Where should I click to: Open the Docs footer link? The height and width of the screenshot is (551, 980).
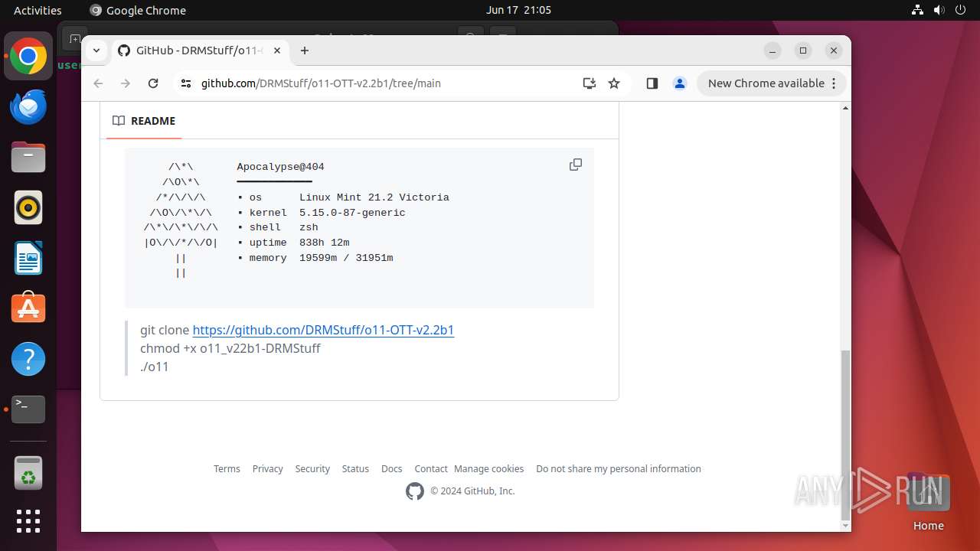pos(391,468)
